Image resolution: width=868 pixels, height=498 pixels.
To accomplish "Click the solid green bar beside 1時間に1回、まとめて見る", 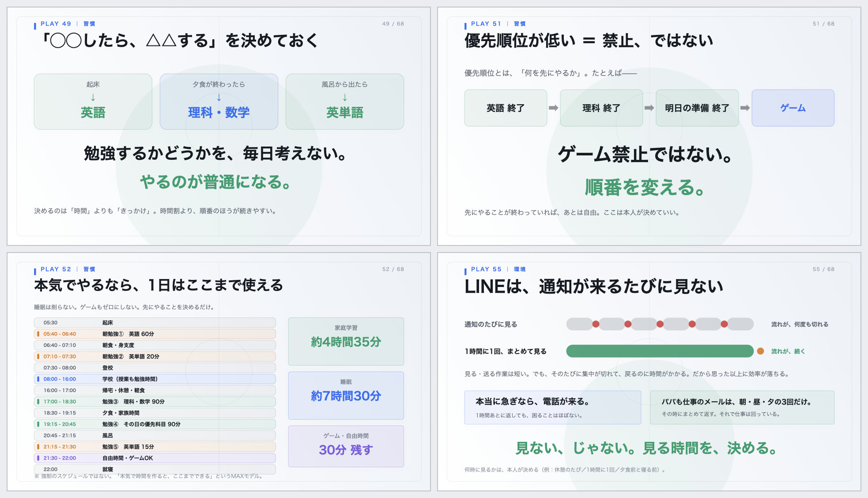I will [660, 351].
